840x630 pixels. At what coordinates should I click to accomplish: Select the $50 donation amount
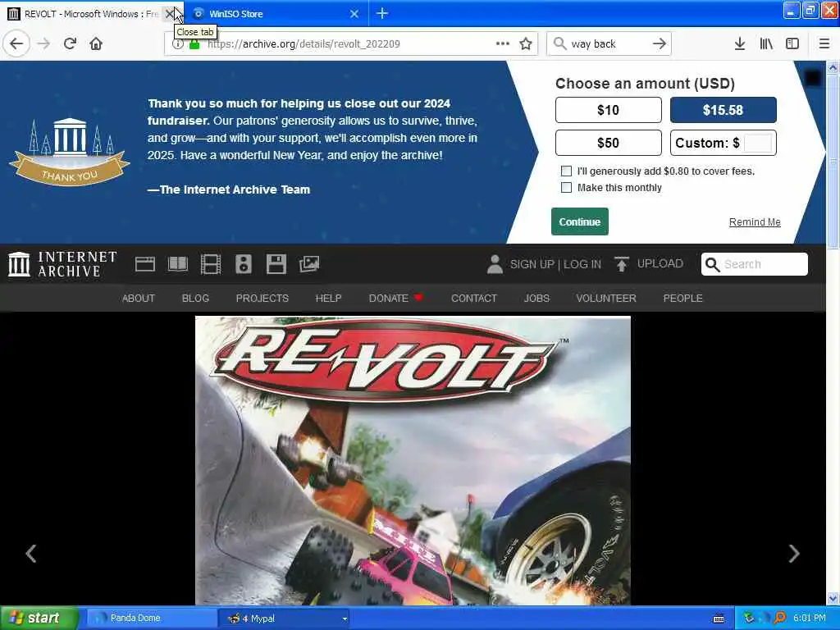(608, 143)
